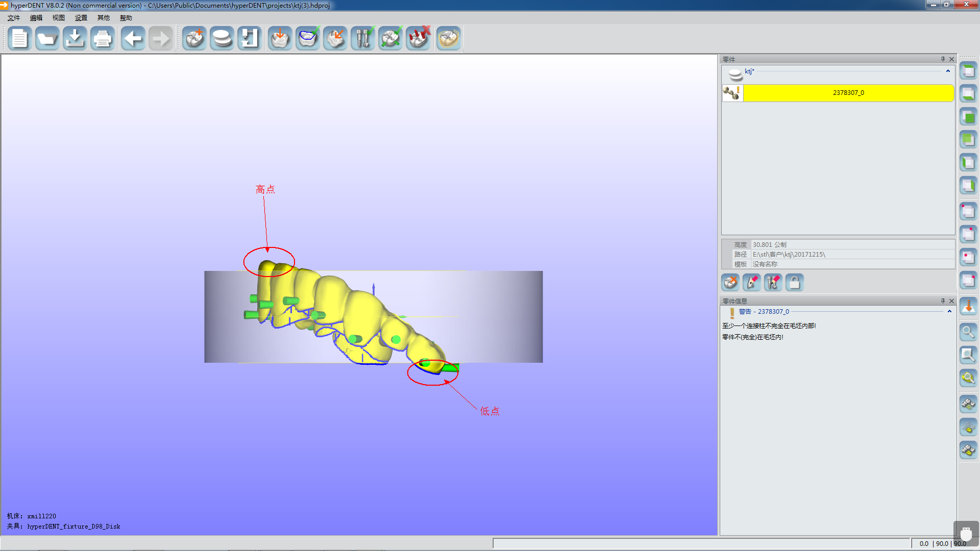Click the 路径 value field
980x551 pixels.
click(852, 255)
